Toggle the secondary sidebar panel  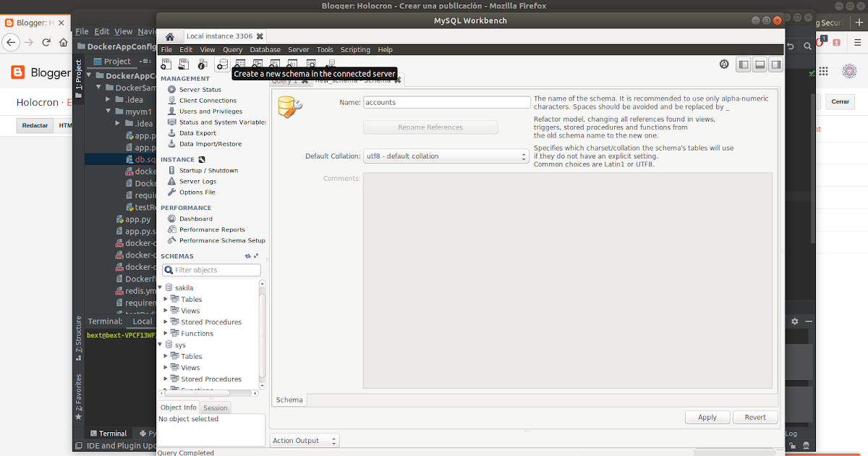[775, 64]
